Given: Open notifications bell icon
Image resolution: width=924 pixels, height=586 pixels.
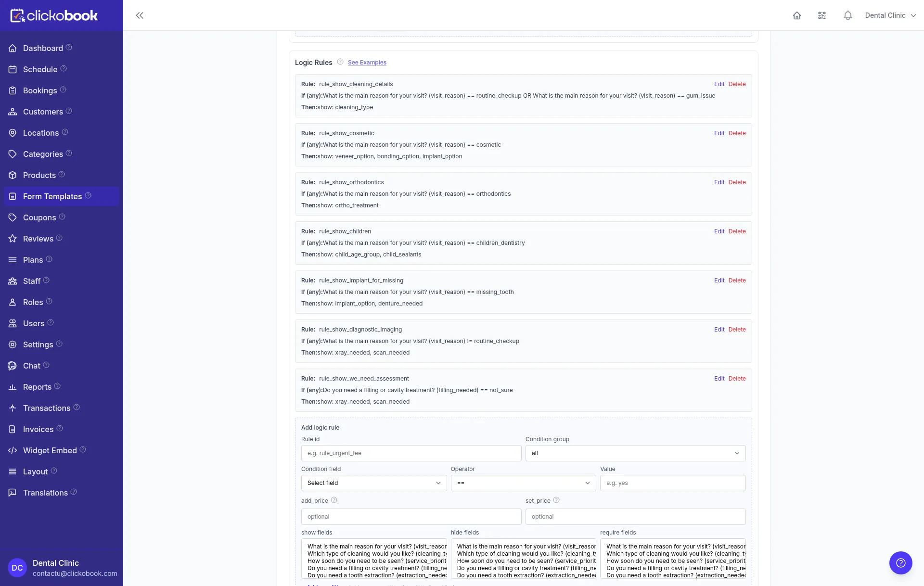Looking at the screenshot, I should coord(848,15).
